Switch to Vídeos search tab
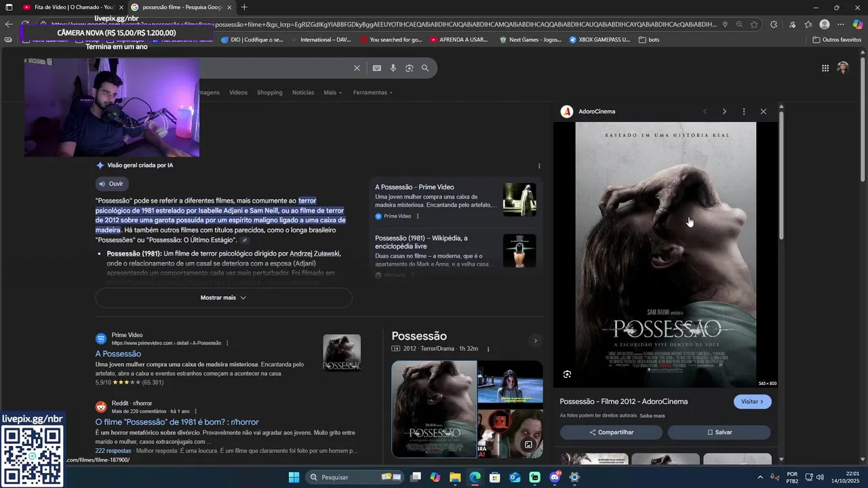 (x=238, y=93)
